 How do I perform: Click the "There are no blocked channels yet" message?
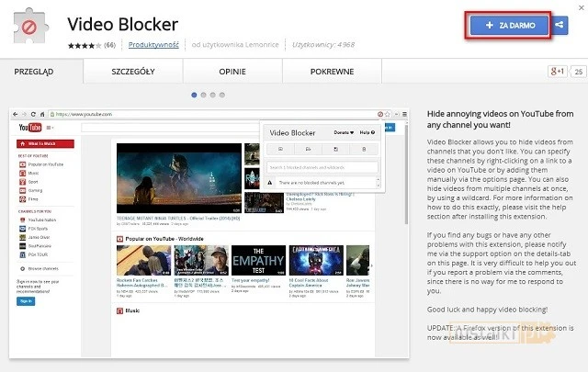click(x=311, y=183)
